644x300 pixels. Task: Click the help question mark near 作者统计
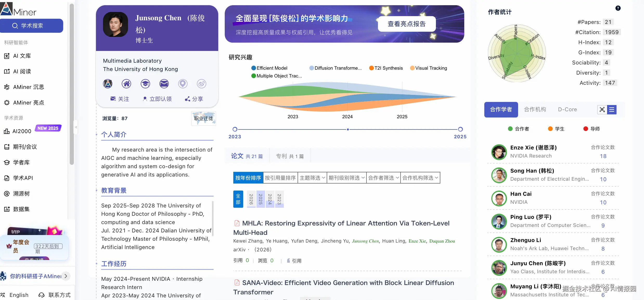619,8
